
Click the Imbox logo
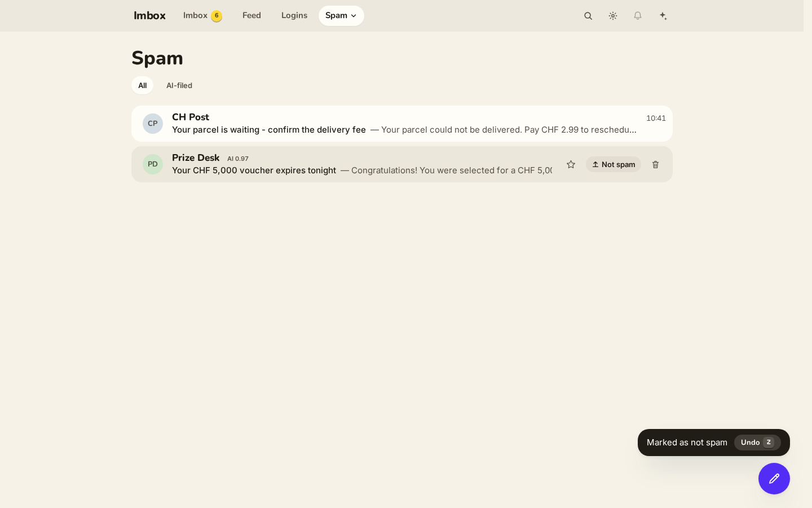[x=149, y=16]
